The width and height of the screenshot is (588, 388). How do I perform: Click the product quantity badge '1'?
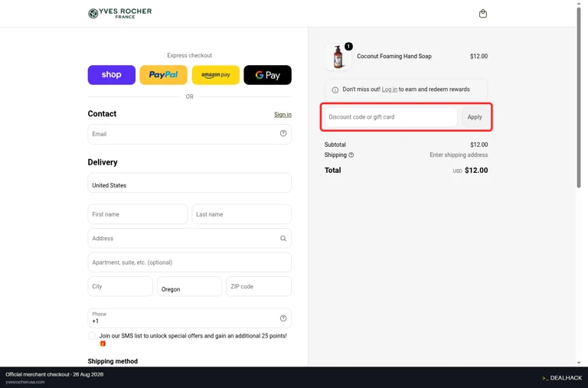[x=348, y=46]
